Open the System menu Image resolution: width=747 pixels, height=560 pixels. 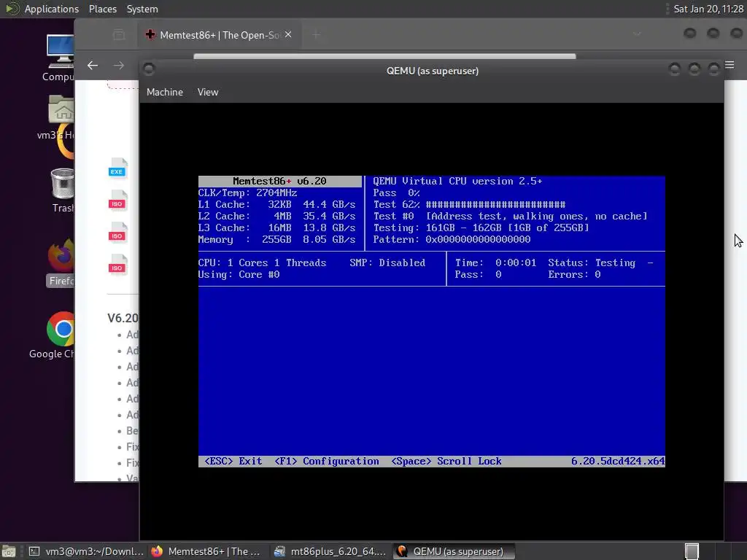pos(142,9)
